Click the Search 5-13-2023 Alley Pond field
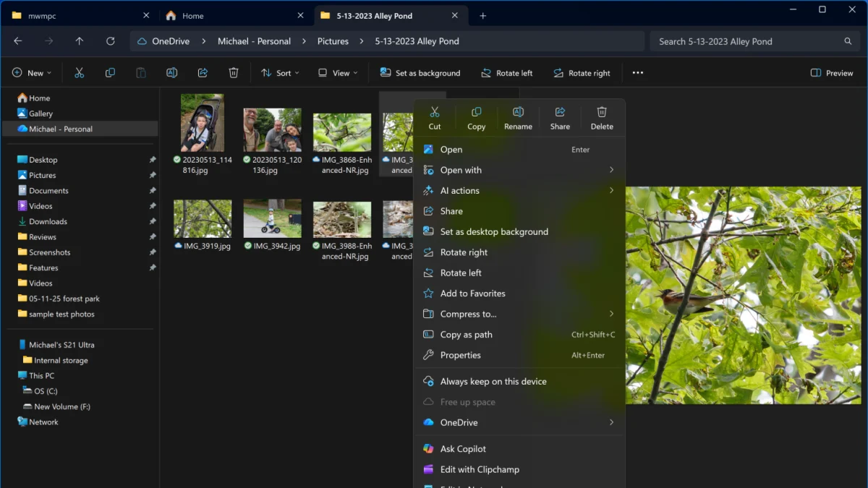868x488 pixels. (x=745, y=41)
